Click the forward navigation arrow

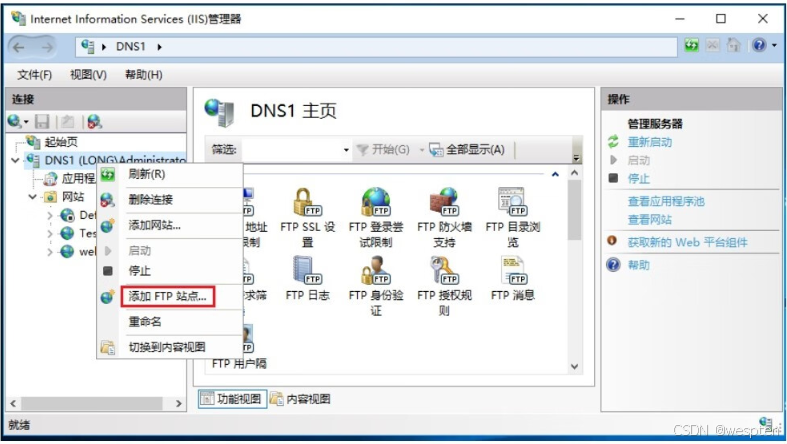(x=46, y=47)
